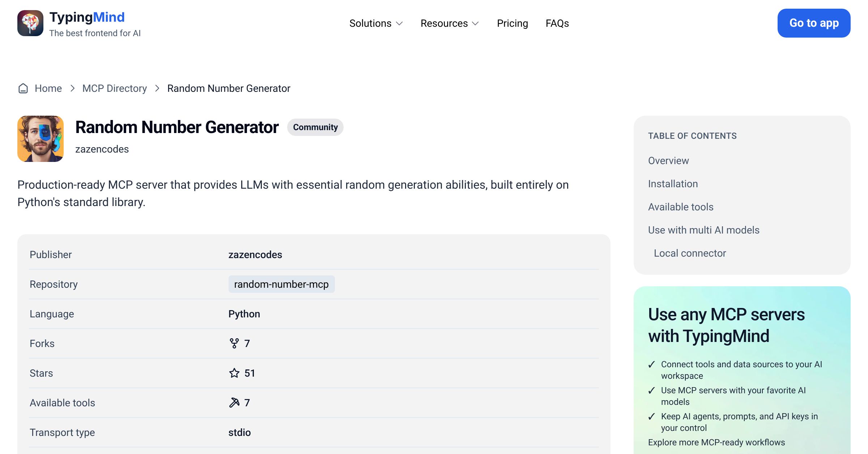Jump to Overview in table of contents
The image size is (868, 454).
click(668, 160)
